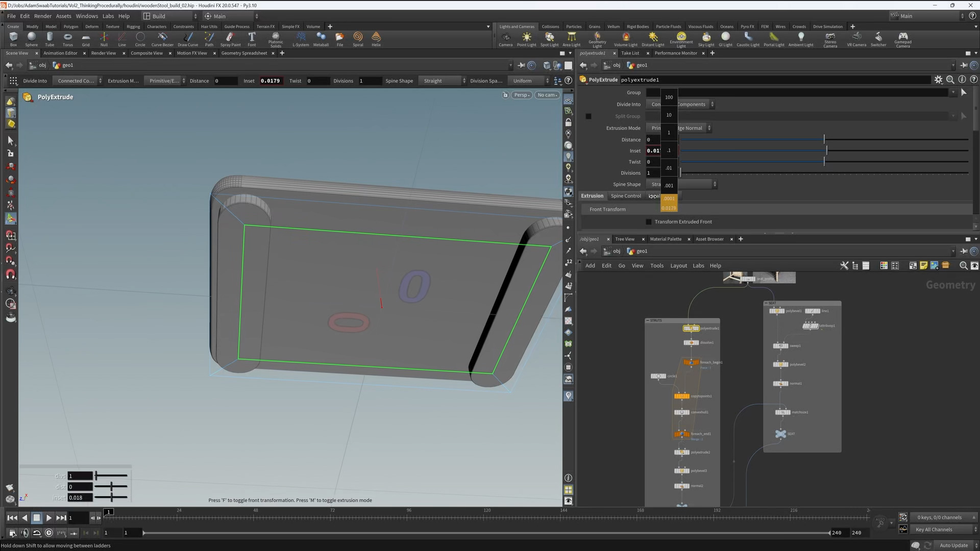The height and width of the screenshot is (551, 980).
Task: Open the Spine Control tab
Action: point(625,196)
